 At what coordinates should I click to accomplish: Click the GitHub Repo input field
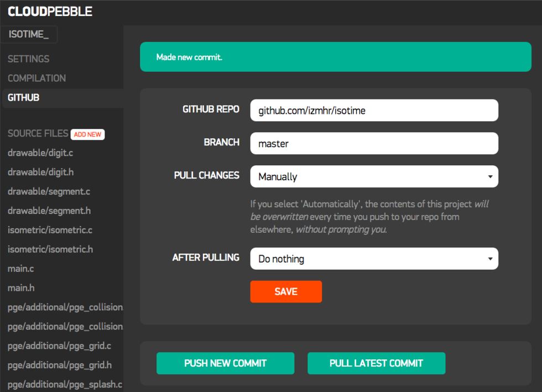374,110
